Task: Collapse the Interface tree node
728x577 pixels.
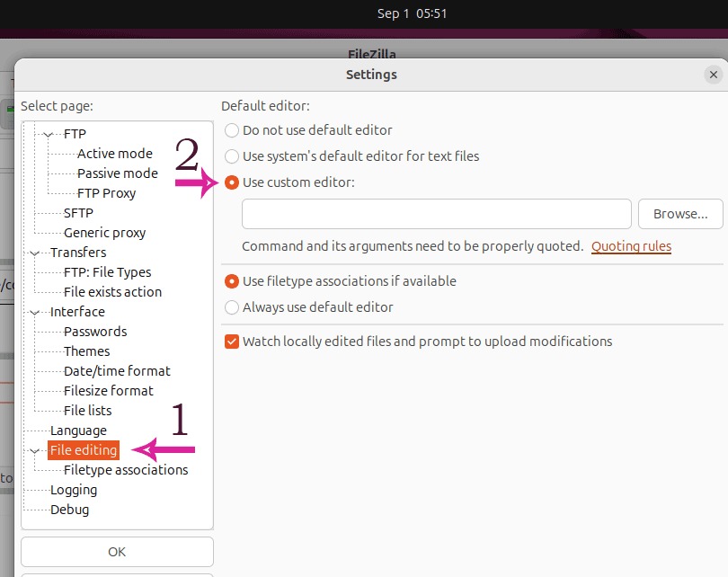Action: 34,313
